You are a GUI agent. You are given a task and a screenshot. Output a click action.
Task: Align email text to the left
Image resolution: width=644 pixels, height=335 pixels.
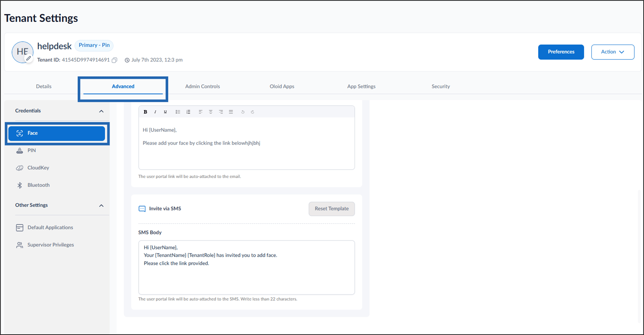point(201,112)
